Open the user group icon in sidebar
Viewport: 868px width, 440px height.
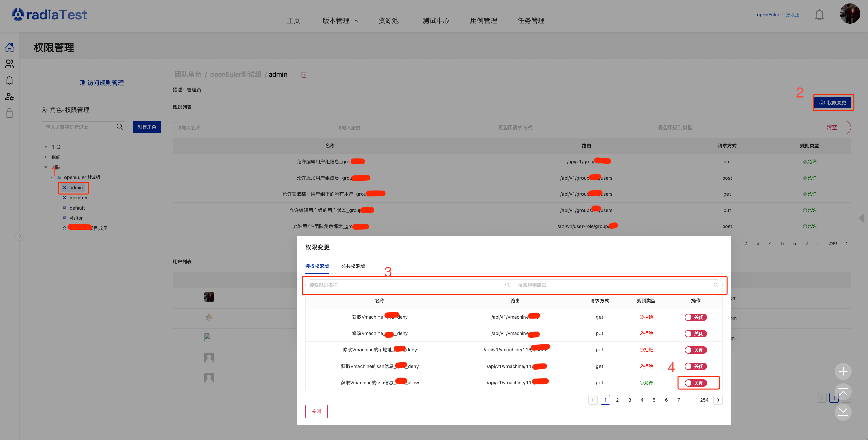coord(10,64)
